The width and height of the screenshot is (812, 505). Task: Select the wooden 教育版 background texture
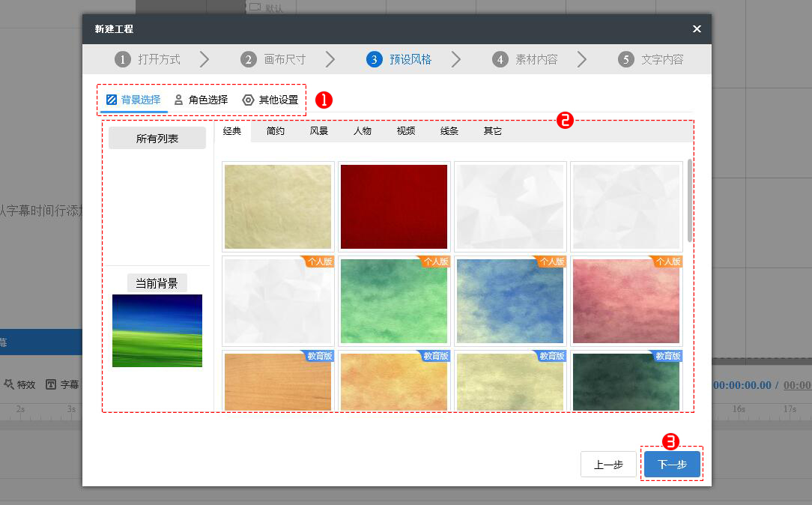point(277,382)
